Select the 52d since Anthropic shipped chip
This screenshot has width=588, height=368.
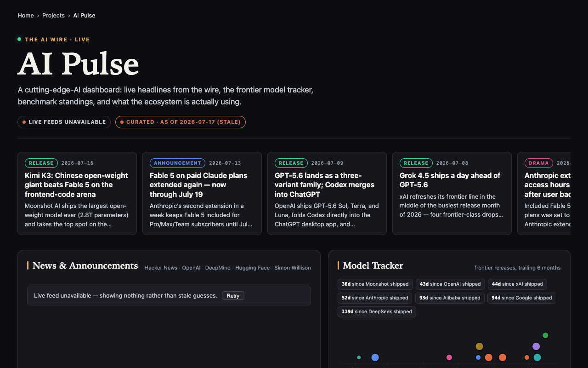375,298
